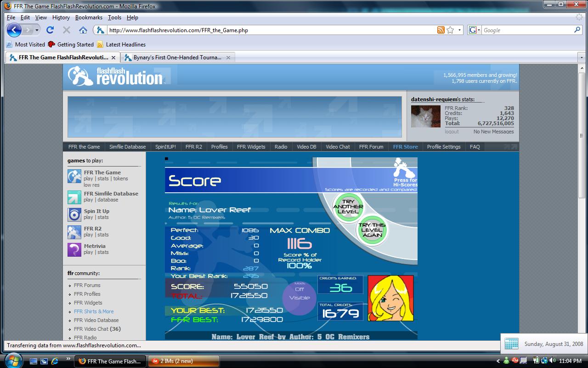588x368 pixels.
Task: Click the cat avatar thumbnail
Action: coord(426,116)
